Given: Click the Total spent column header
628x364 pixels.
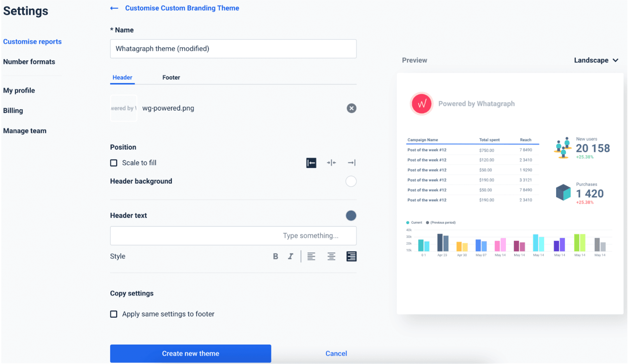Looking at the screenshot, I should pos(489,140).
